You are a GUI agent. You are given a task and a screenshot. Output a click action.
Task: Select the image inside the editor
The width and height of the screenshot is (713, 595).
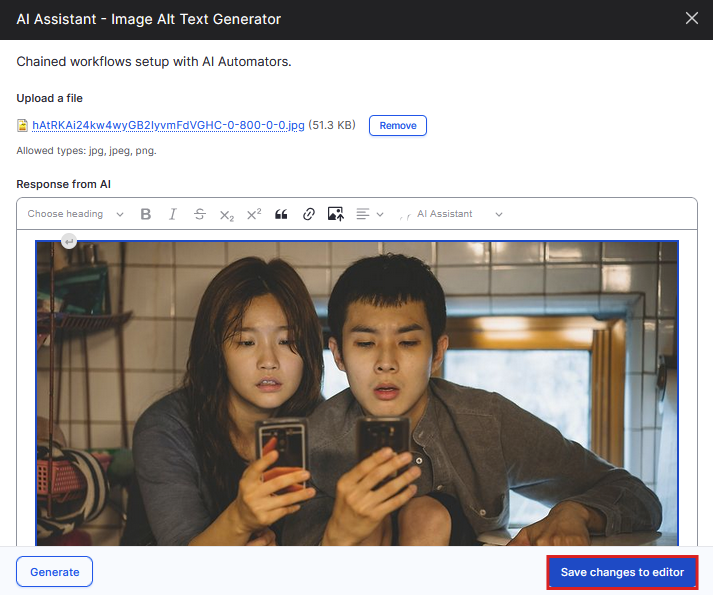(357, 393)
